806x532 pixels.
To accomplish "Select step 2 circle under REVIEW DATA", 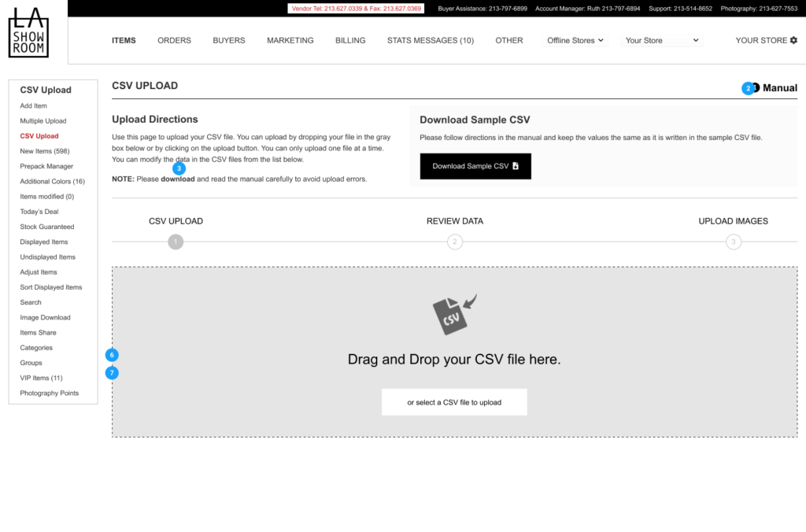I will [x=455, y=242].
